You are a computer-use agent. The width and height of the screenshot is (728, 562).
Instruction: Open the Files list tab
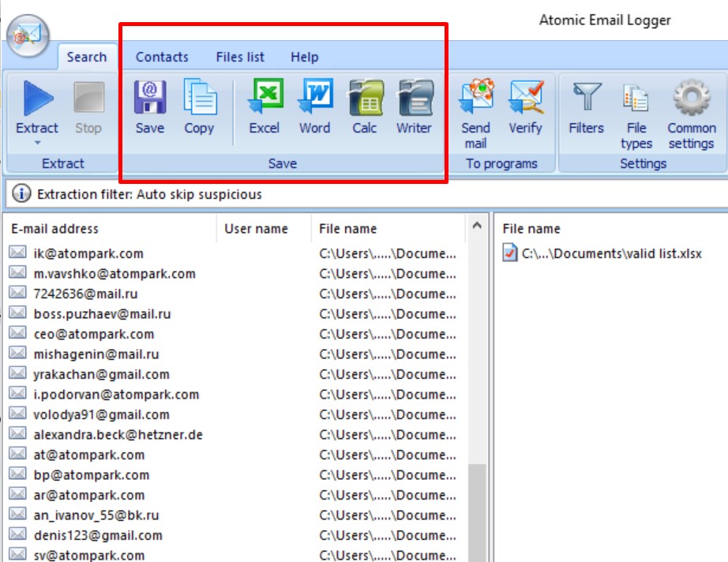[239, 57]
